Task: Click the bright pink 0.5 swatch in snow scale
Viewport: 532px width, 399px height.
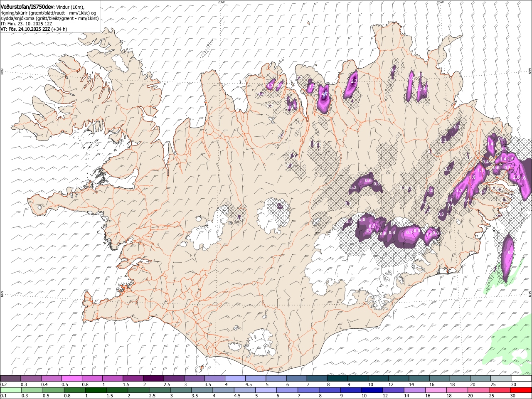Action: (71, 378)
